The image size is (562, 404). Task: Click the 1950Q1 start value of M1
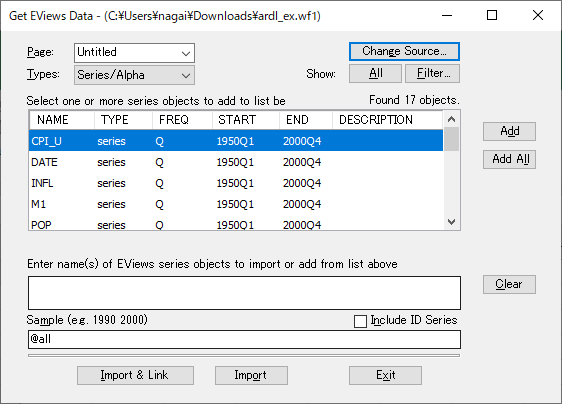235,204
